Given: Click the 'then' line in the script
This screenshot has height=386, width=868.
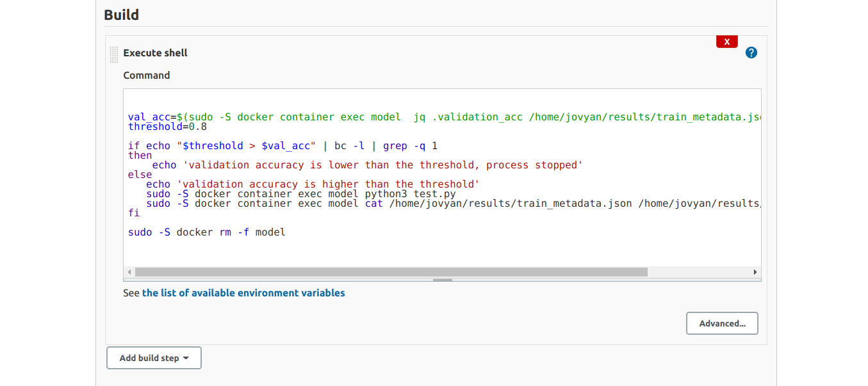Looking at the screenshot, I should coord(140,155).
